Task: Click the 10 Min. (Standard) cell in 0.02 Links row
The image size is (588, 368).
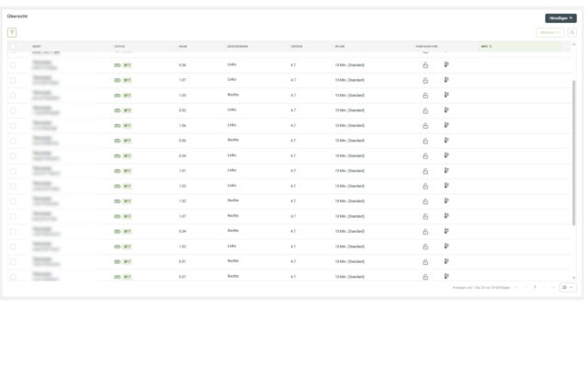Action: (349, 110)
